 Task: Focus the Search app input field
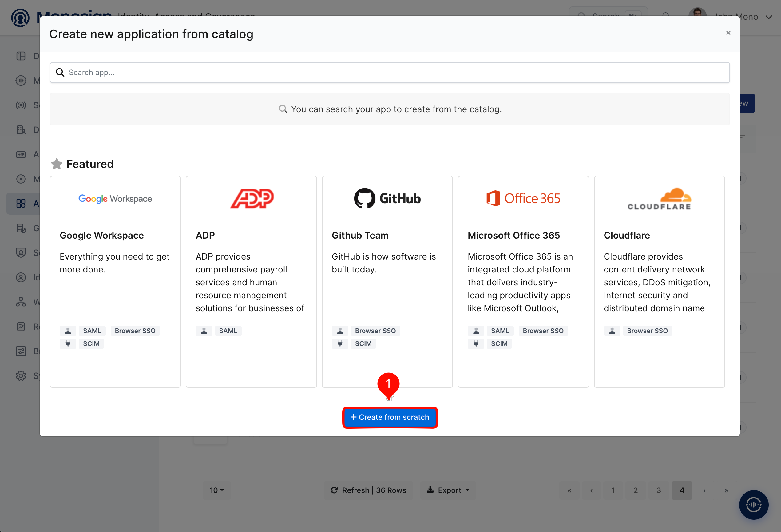(x=390, y=73)
